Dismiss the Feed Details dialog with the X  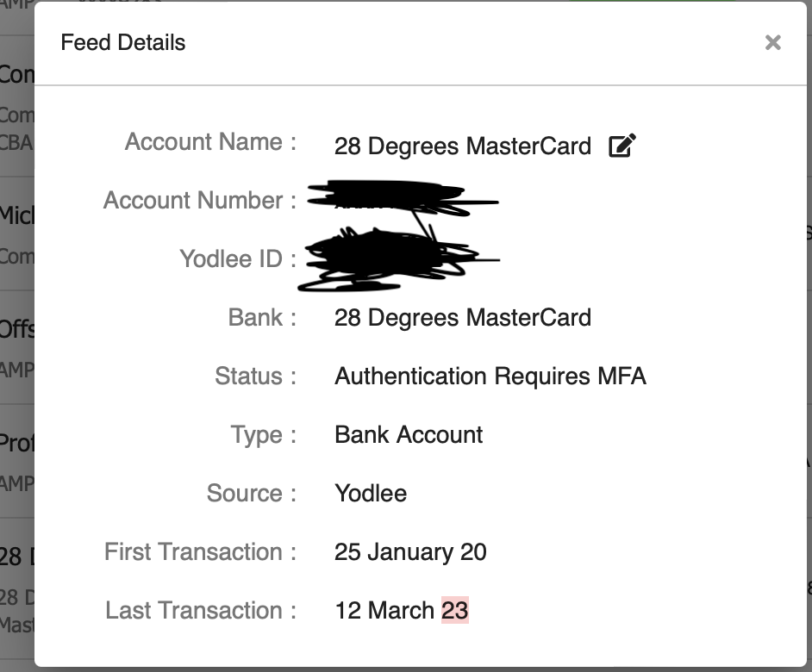coord(772,42)
